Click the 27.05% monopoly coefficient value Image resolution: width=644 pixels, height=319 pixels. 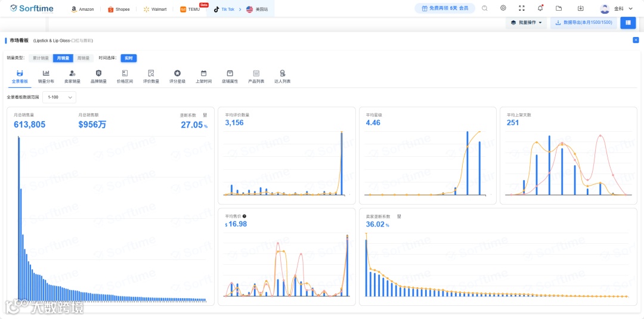click(x=194, y=125)
